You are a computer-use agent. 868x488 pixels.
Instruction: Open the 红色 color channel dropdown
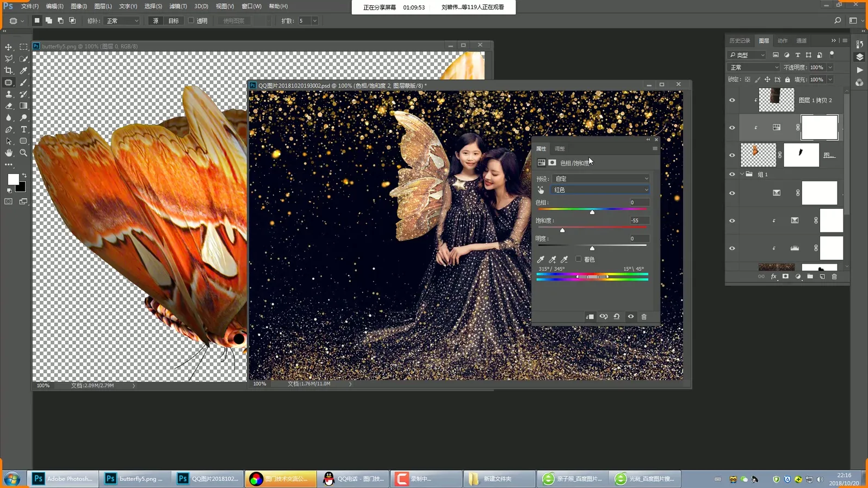coord(600,190)
